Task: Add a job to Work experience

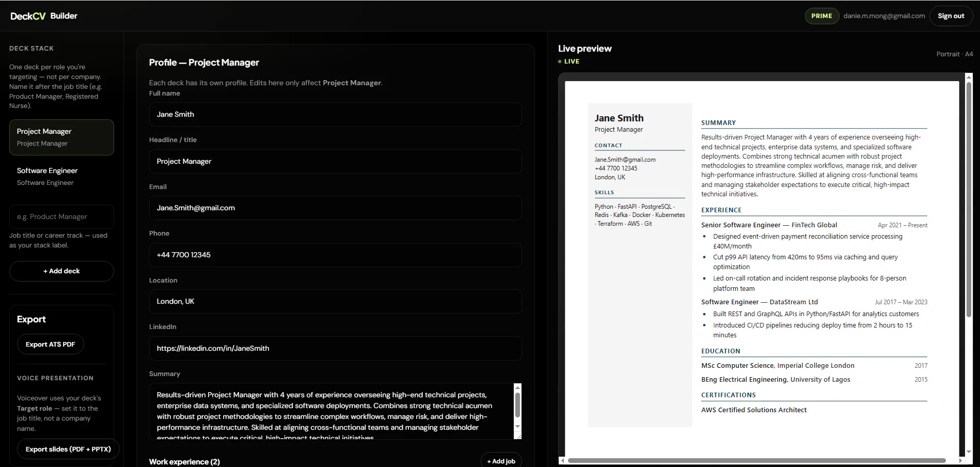Action: [x=501, y=461]
